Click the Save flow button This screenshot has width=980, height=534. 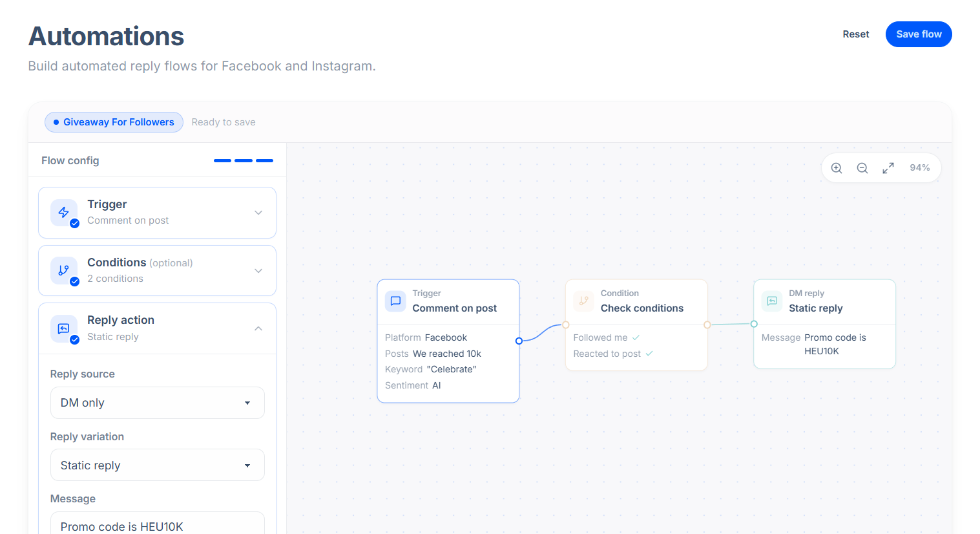(x=919, y=34)
